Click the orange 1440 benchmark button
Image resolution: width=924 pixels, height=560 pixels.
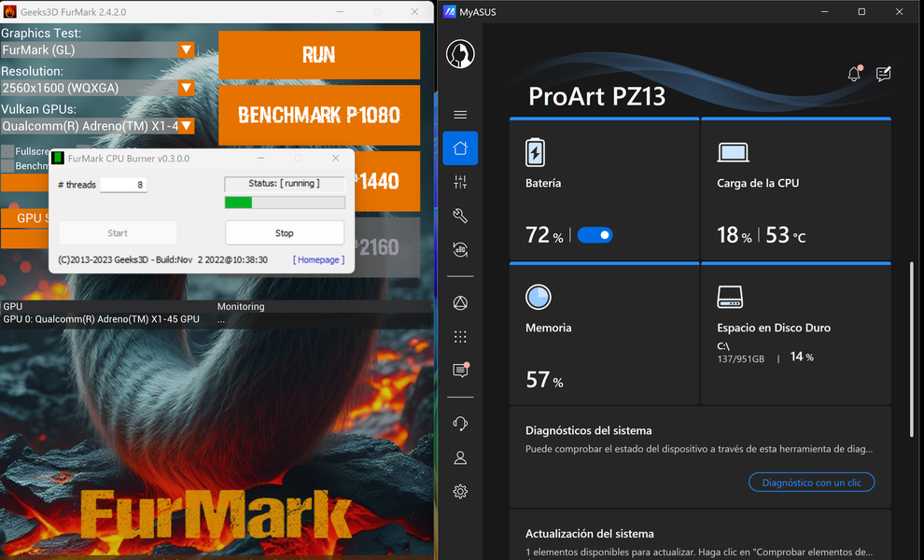[x=387, y=181]
